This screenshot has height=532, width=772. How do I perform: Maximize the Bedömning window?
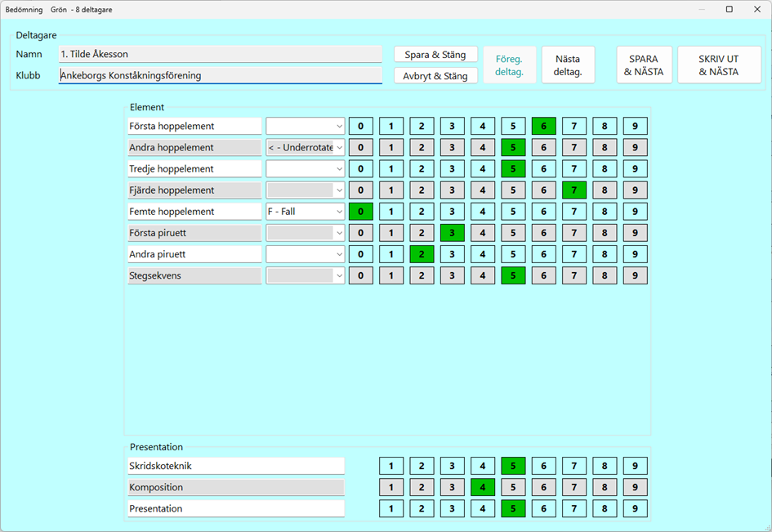point(730,9)
